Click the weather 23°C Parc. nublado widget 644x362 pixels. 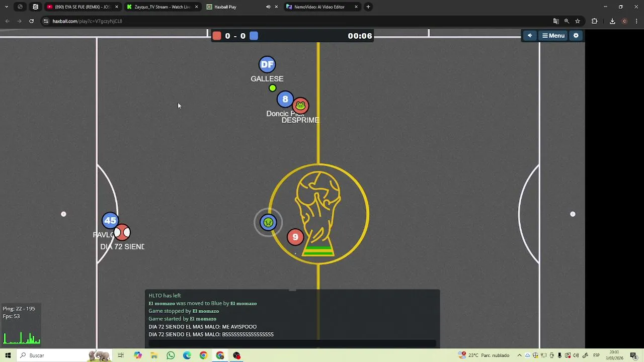coord(484,355)
